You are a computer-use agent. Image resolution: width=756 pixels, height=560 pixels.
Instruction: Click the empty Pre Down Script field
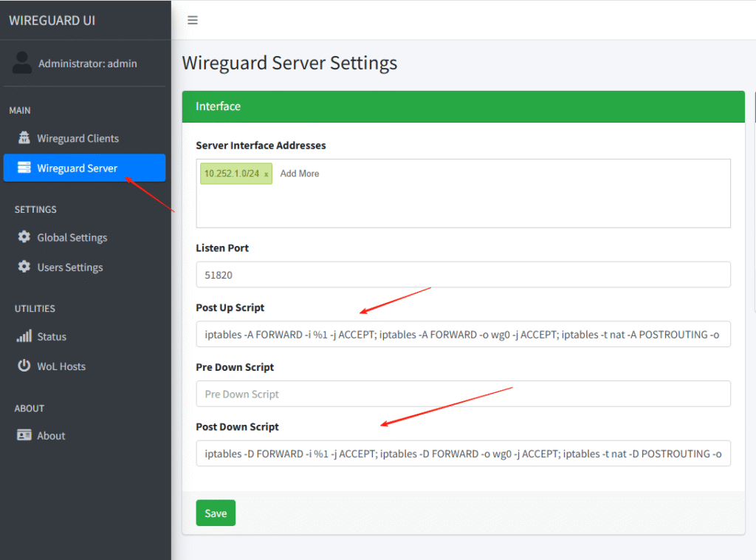tap(463, 394)
